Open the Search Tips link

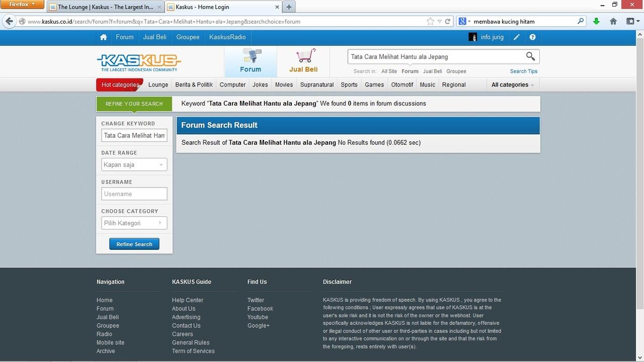pyautogui.click(x=524, y=71)
